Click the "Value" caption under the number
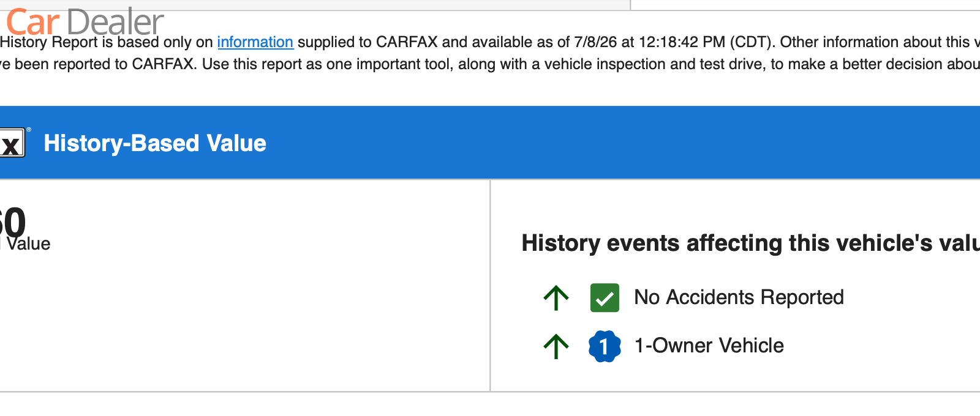This screenshot has width=980, height=416. [28, 244]
